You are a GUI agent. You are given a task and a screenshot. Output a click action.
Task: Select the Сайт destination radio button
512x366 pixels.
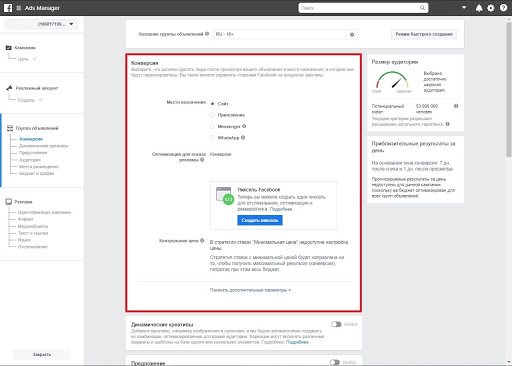(x=212, y=104)
